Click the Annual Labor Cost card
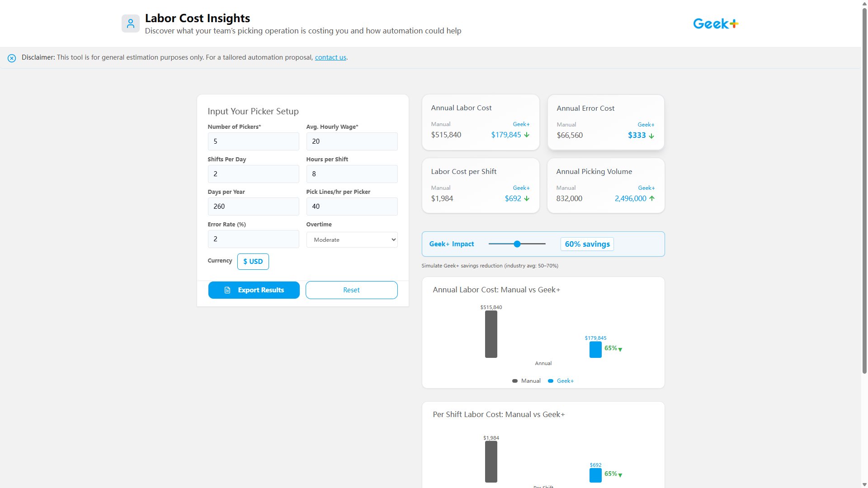This screenshot has height=488, width=868. pos(480,122)
